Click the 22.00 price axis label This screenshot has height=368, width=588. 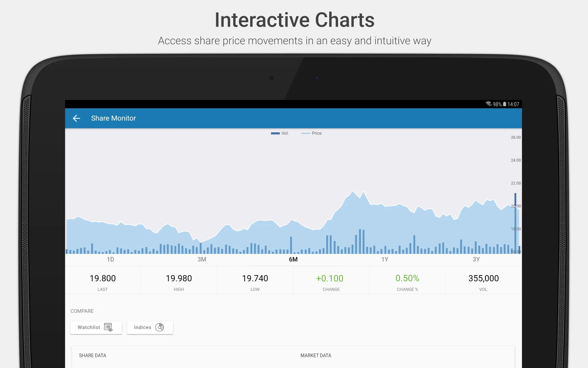516,183
